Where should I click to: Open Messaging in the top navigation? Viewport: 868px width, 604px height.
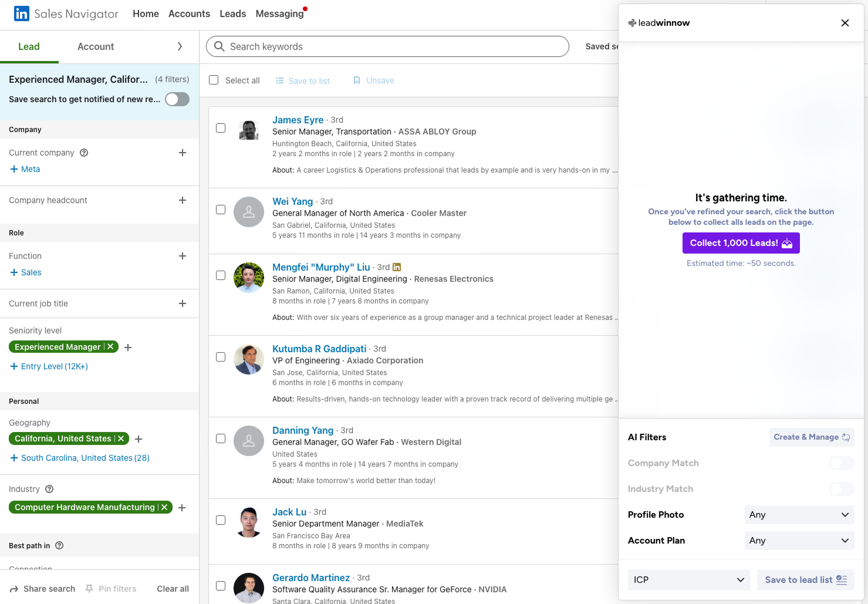tap(279, 14)
